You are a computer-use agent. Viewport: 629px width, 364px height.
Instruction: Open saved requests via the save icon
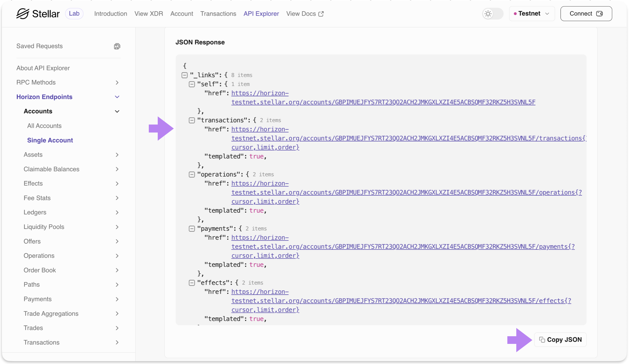[x=117, y=46]
